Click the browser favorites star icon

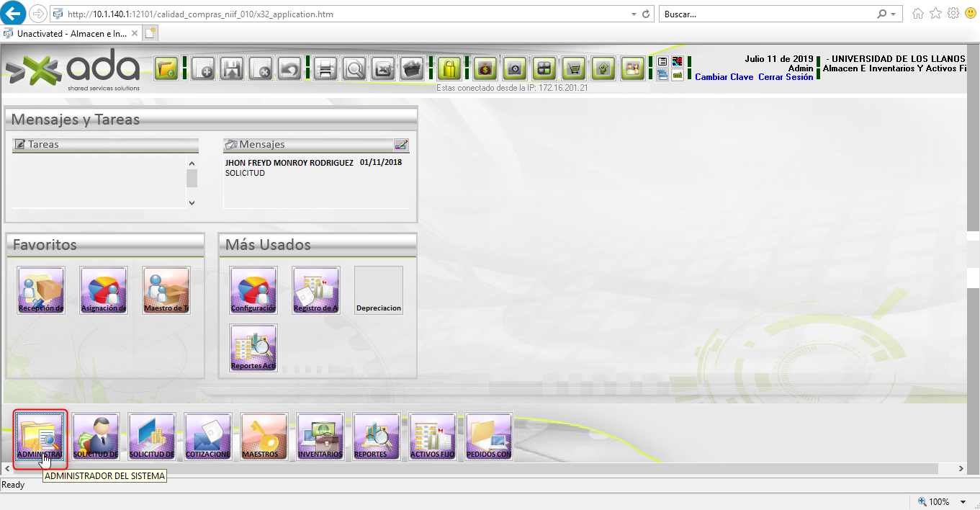pos(935,14)
